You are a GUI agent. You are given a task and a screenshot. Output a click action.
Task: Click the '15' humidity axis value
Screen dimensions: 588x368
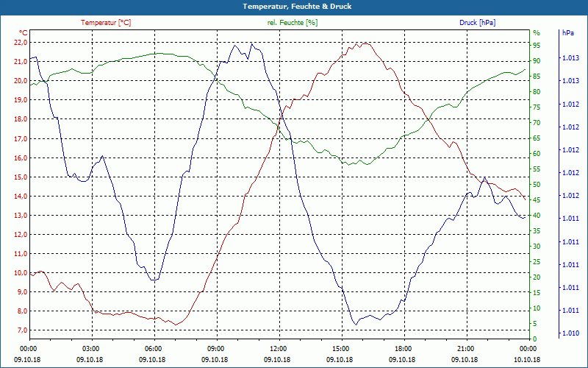[537, 293]
